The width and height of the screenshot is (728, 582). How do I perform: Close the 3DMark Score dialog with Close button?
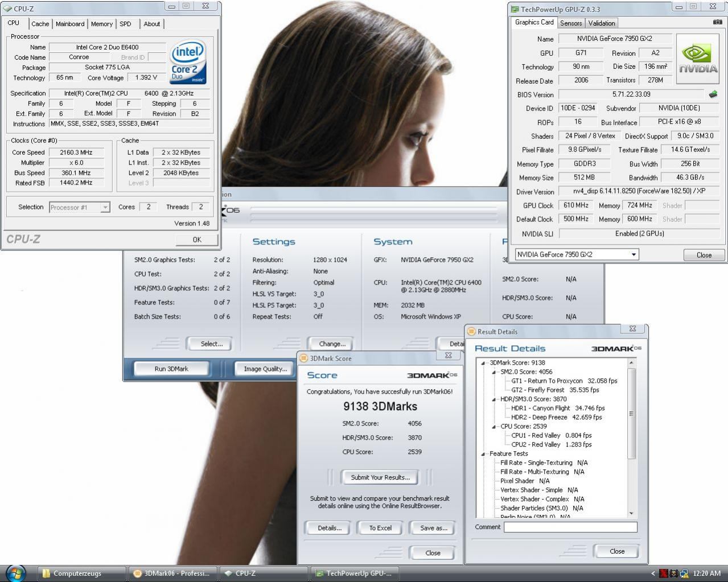(433, 553)
